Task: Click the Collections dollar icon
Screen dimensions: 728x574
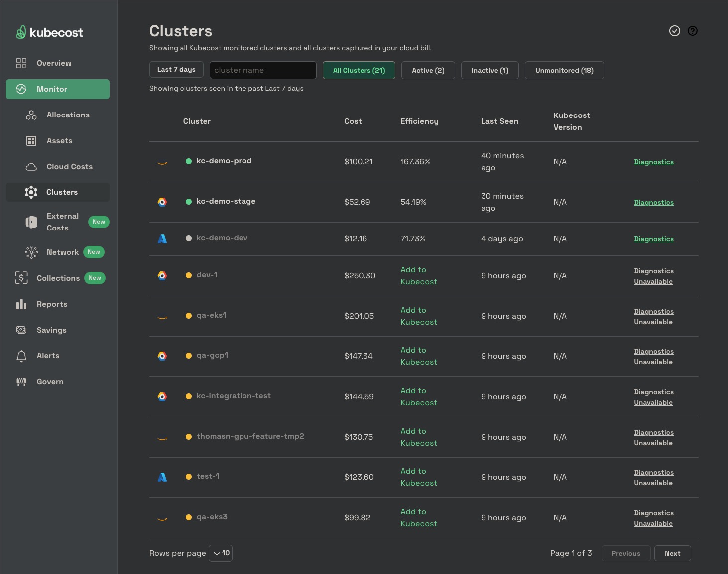Action: coord(21,278)
